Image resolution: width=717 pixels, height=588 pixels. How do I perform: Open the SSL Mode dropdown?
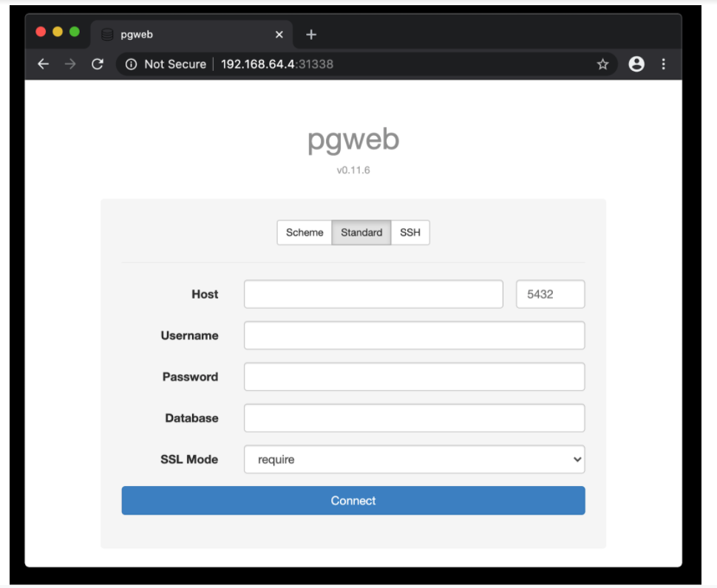(414, 459)
